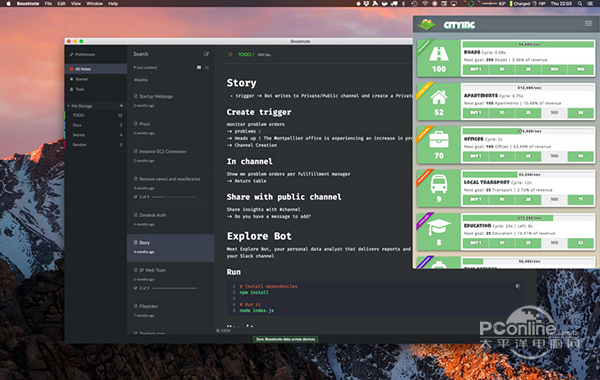Click the Offices revenue progress bar
The width and height of the screenshot is (600, 380).
coord(528,131)
